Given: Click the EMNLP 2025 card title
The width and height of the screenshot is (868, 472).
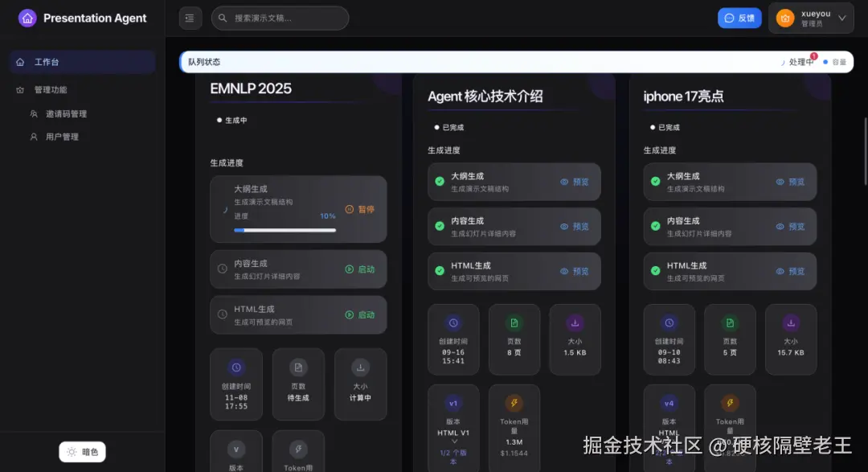Looking at the screenshot, I should pos(251,88).
